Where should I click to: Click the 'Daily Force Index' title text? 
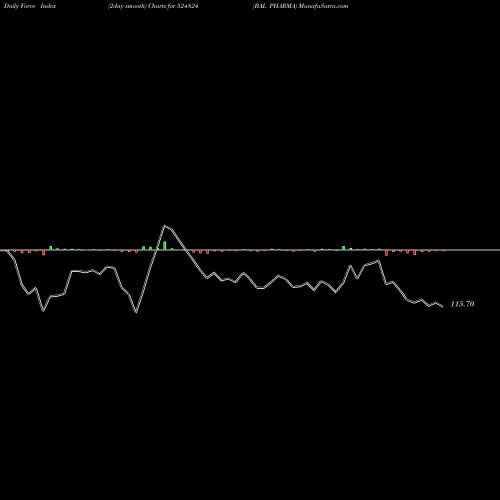(30, 6)
